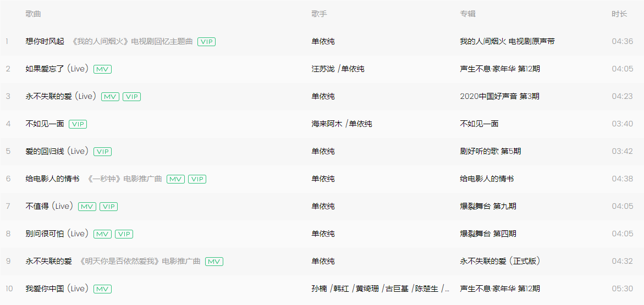644x305 pixels.
Task: Go to album 剧好听的歌 第5期
Action: click(490, 151)
